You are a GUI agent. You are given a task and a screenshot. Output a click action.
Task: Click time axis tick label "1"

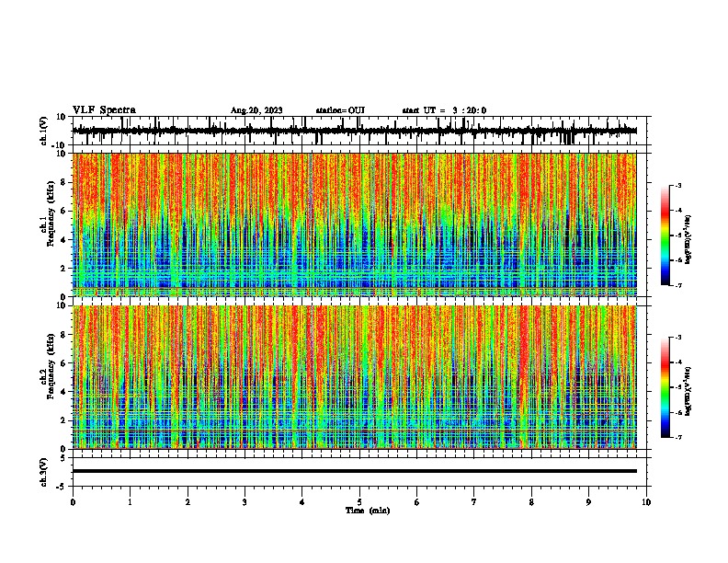130,502
